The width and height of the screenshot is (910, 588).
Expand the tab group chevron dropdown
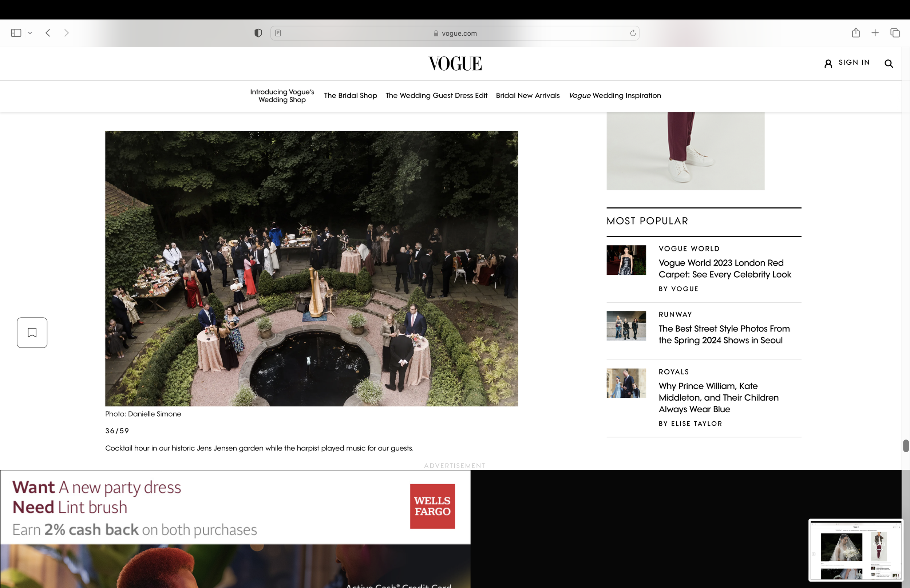click(x=30, y=33)
